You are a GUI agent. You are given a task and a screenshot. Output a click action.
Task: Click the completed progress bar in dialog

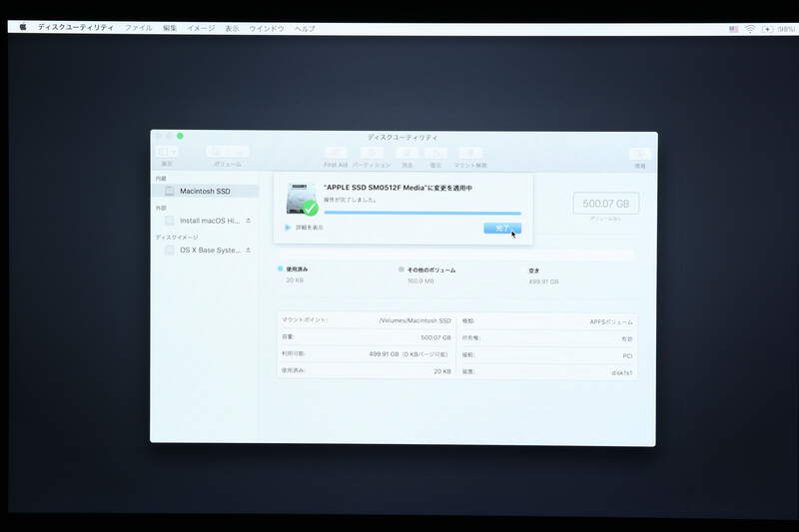click(x=422, y=213)
